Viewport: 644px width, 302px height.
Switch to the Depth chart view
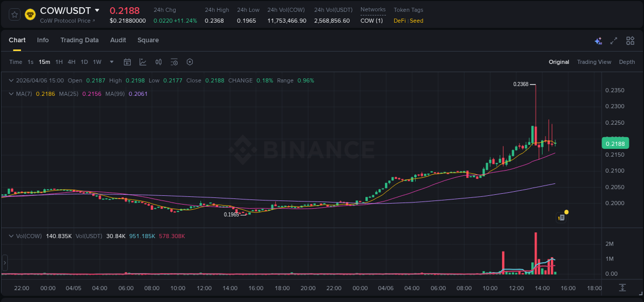coord(627,62)
